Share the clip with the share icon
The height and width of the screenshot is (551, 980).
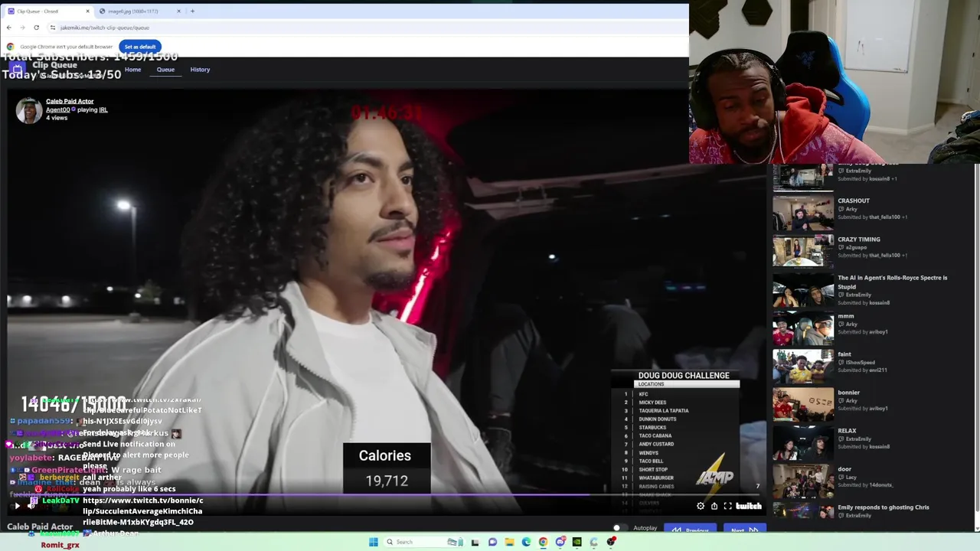tap(714, 506)
